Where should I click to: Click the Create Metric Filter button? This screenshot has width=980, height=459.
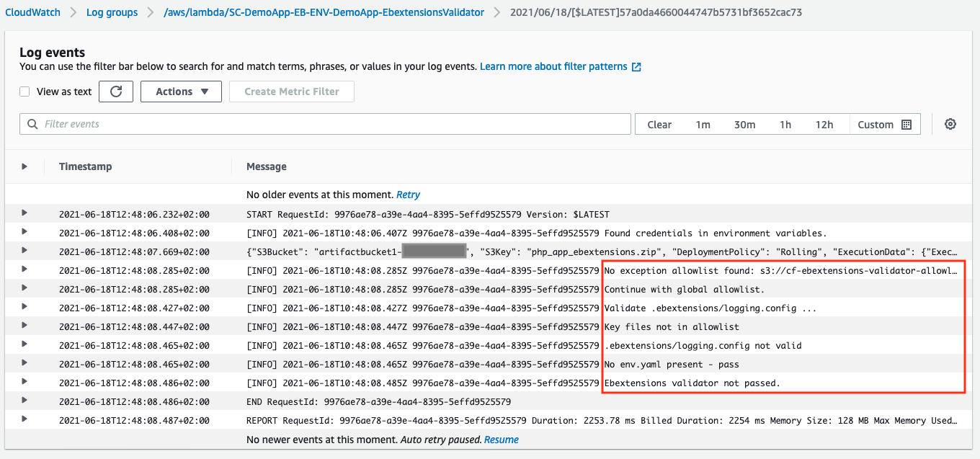(x=292, y=92)
